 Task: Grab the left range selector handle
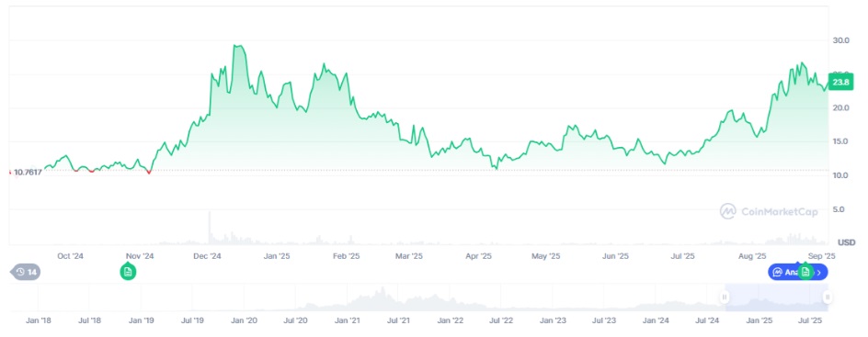[x=725, y=298]
